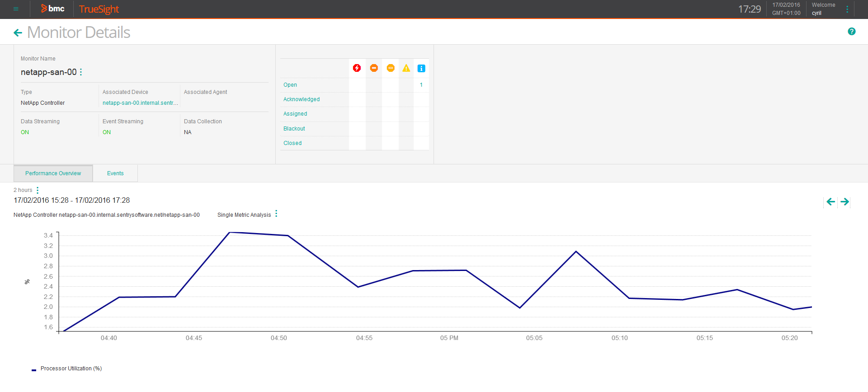Shift the time range to the next period
This screenshot has height=392, width=868.
[x=844, y=202]
